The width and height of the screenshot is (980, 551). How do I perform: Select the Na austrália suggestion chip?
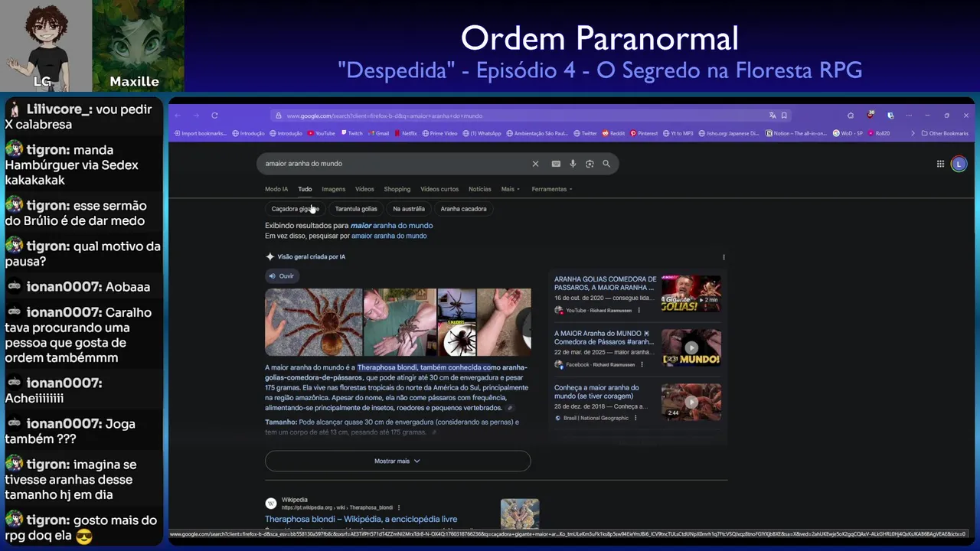coord(409,209)
